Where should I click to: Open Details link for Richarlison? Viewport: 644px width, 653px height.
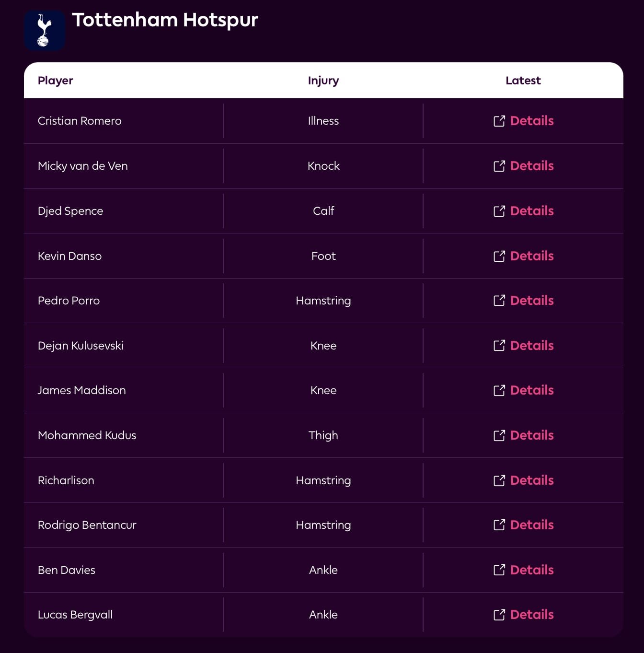531,480
